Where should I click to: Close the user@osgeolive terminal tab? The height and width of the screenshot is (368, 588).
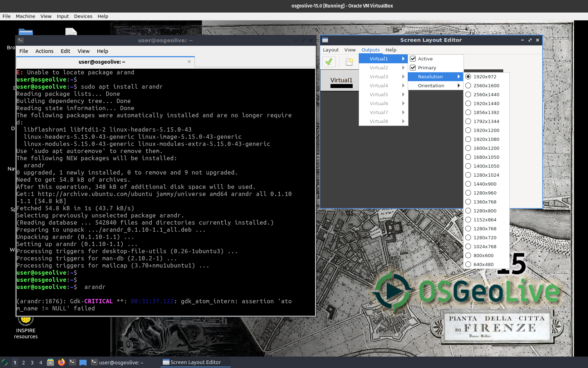coord(189,62)
